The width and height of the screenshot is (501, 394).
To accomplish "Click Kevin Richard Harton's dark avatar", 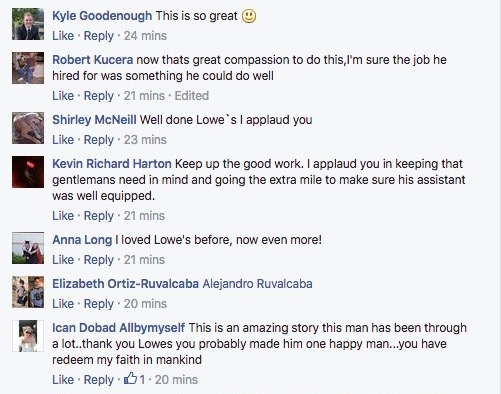I will coord(28,172).
